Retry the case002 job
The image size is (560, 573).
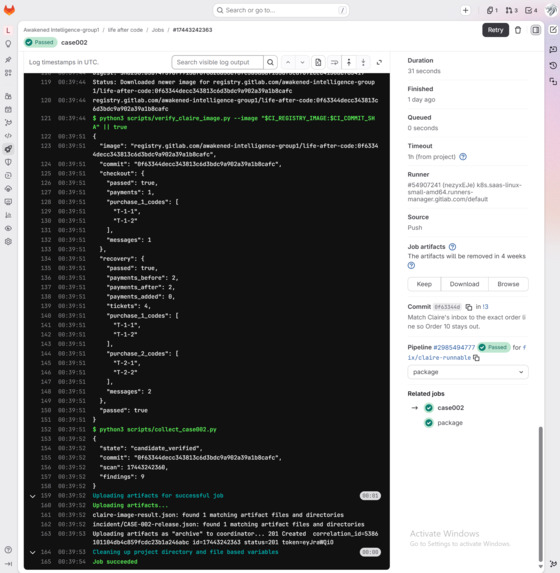[x=495, y=30]
